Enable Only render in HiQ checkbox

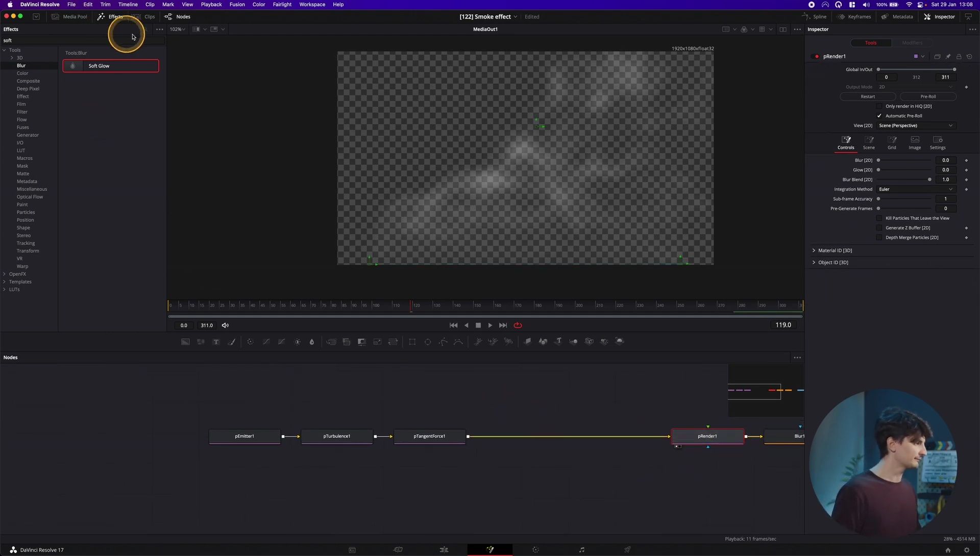879,106
